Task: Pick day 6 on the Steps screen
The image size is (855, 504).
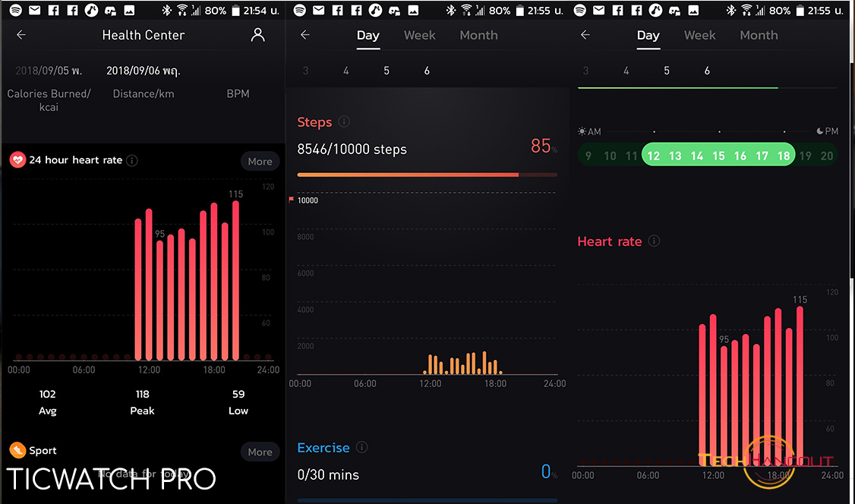Action: [x=427, y=71]
